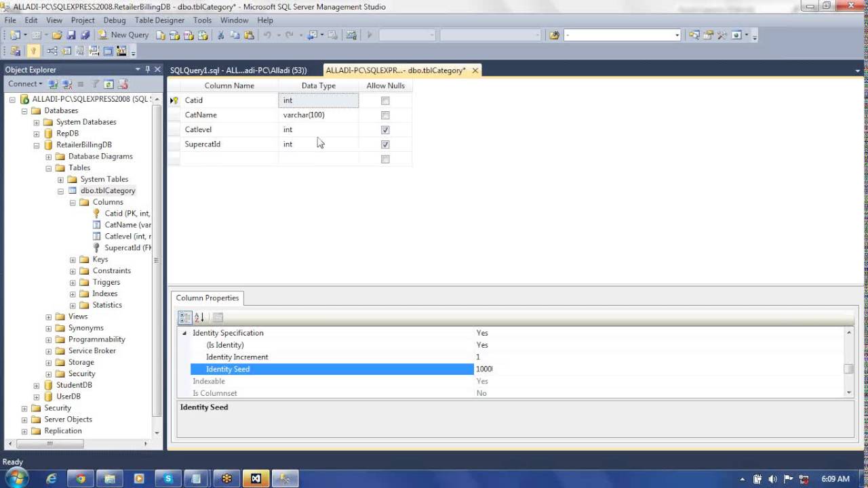
Task: Close the dbo.tblCategory designer tab
Action: click(x=475, y=70)
